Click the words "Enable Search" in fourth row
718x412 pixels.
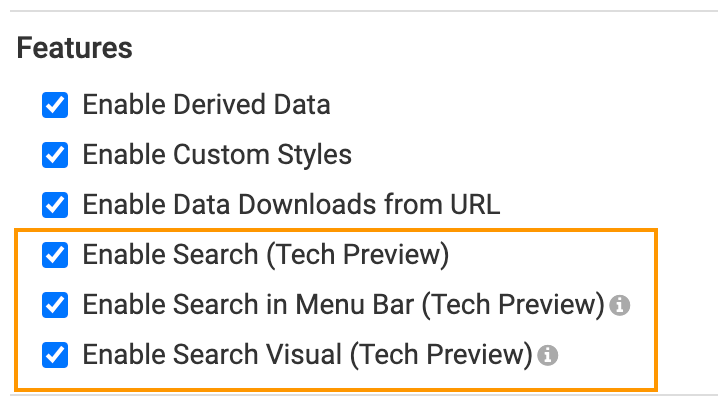tap(170, 255)
